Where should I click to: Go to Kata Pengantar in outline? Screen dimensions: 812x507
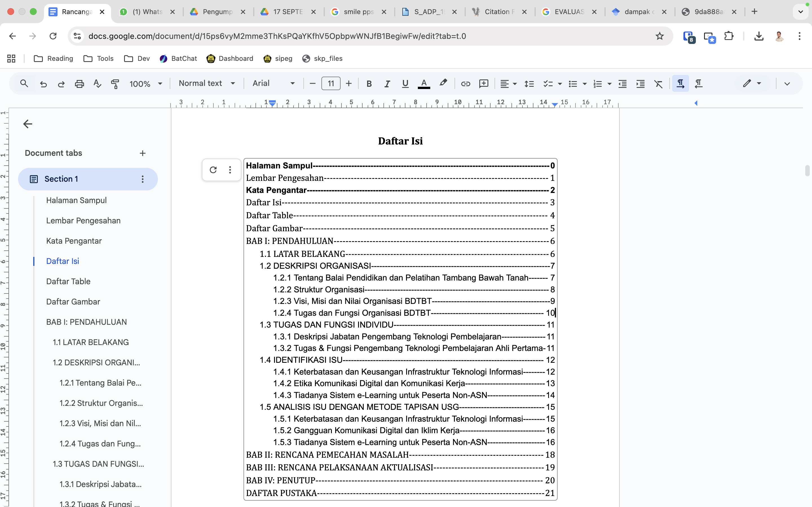tap(74, 241)
